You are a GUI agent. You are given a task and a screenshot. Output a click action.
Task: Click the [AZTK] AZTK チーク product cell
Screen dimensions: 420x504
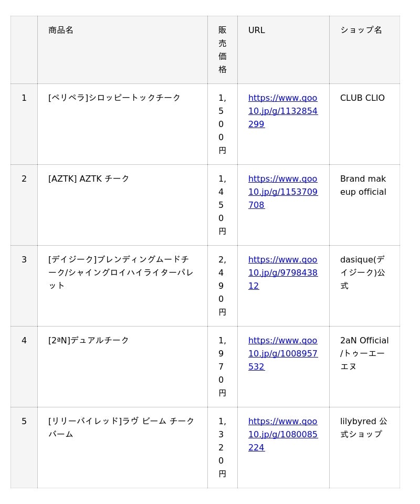[89, 178]
